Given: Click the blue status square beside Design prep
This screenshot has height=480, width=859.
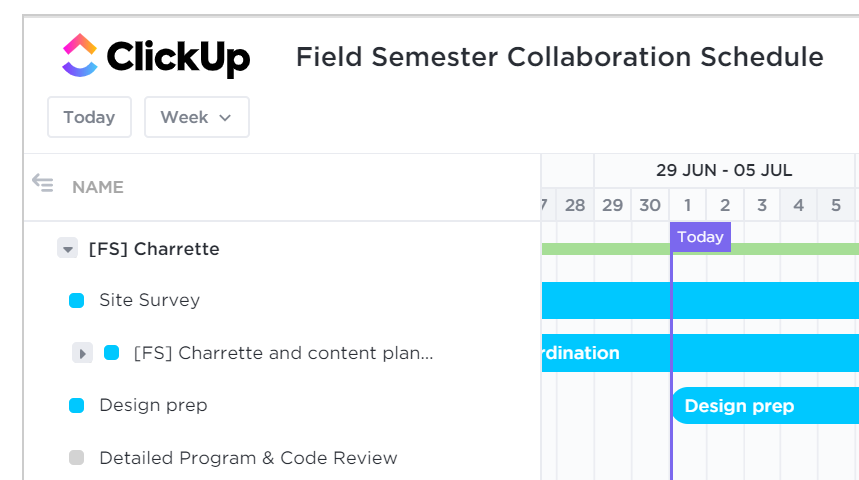Looking at the screenshot, I should (77, 405).
